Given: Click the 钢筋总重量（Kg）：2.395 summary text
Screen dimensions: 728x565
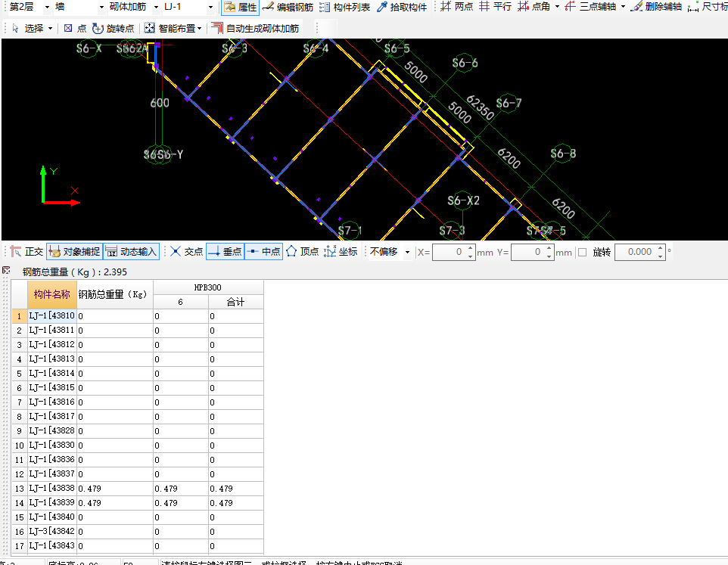Looking at the screenshot, I should pyautogui.click(x=74, y=272).
